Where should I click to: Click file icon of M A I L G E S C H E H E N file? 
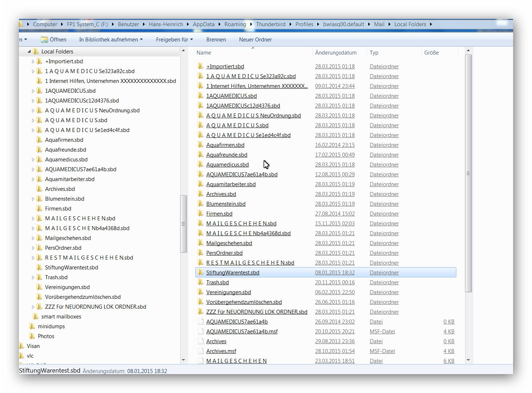[201, 361]
